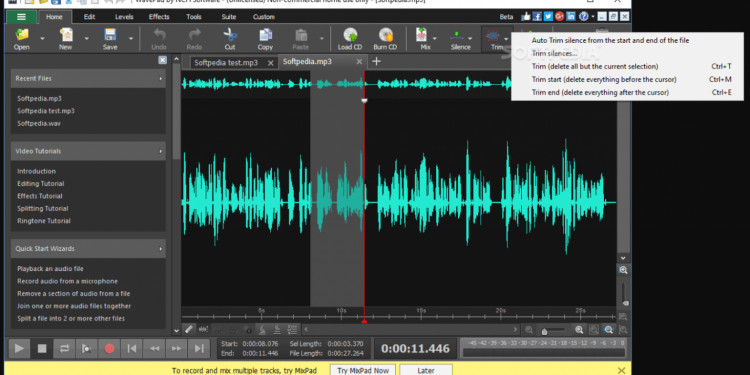Click the LinkedIn share icon
The image size is (750, 375).
point(571,16)
